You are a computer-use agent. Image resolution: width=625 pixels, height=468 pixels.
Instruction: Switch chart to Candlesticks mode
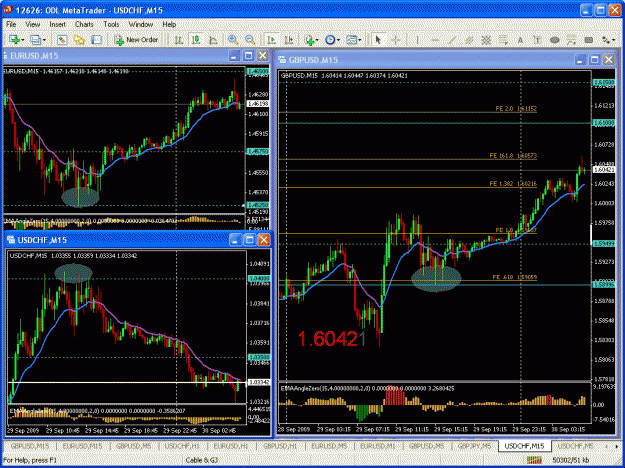click(196, 39)
